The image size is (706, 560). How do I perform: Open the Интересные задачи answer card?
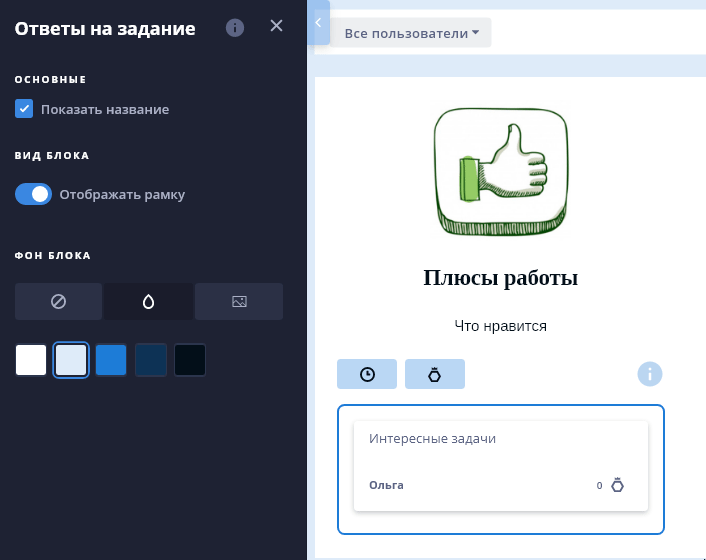[x=501, y=466]
